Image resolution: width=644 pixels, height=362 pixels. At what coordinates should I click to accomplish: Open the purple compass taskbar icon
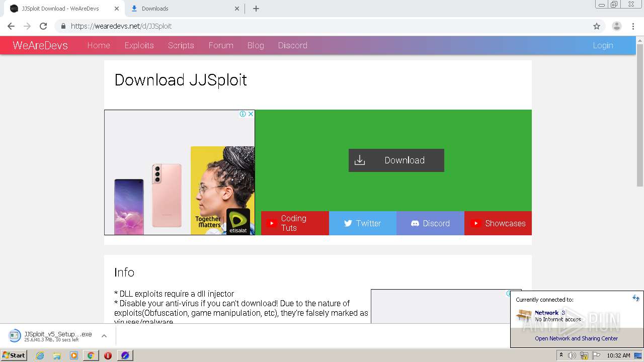(125, 355)
